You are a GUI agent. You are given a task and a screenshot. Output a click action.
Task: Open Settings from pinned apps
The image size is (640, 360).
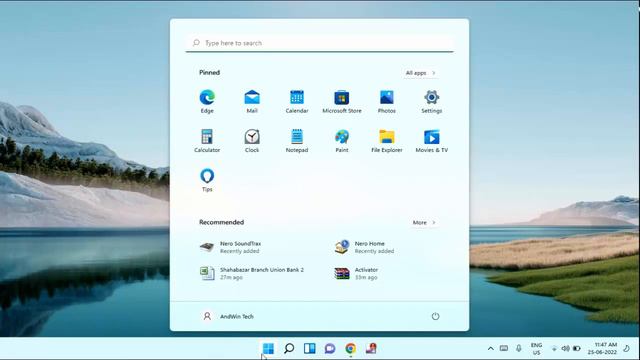click(431, 101)
